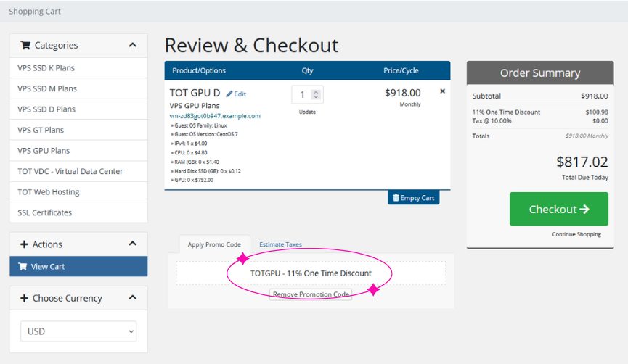This screenshot has height=364, width=628.
Task: Remove the item using the X icon
Action: (442, 91)
